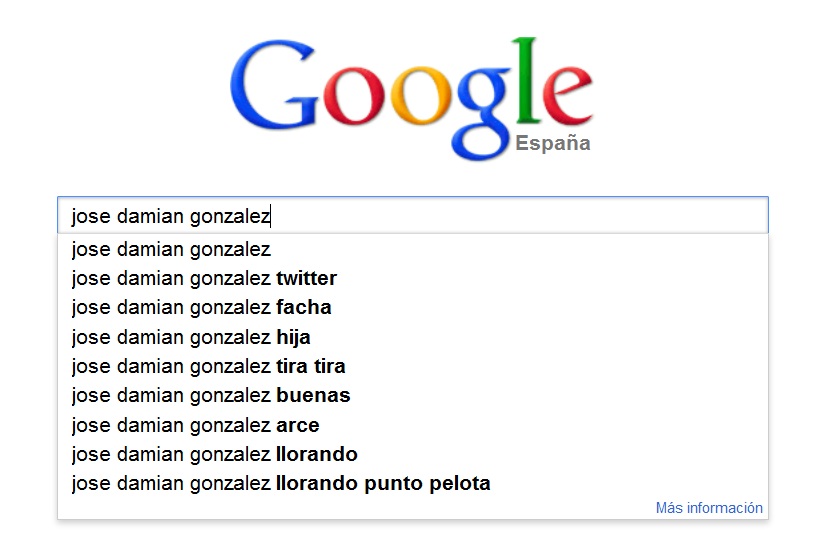This screenshot has height=554, width=820.
Task: Click the yellow 'o' in Google logo
Action: click(421, 96)
